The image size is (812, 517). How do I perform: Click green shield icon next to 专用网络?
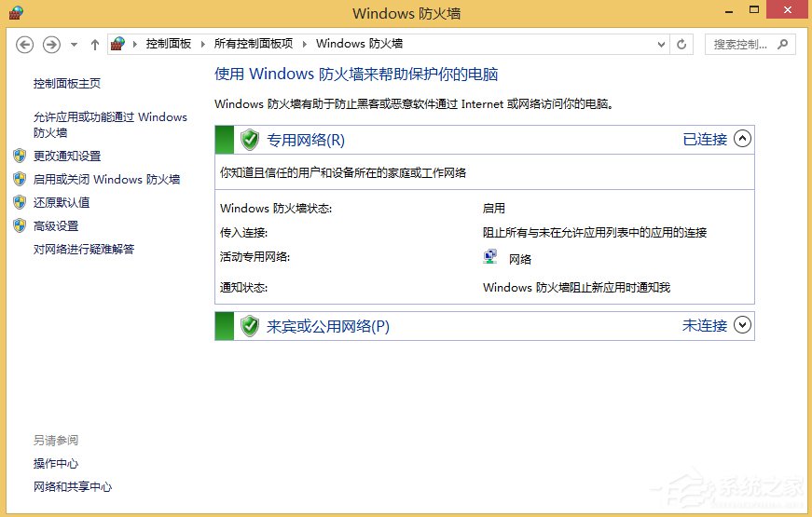(x=250, y=140)
